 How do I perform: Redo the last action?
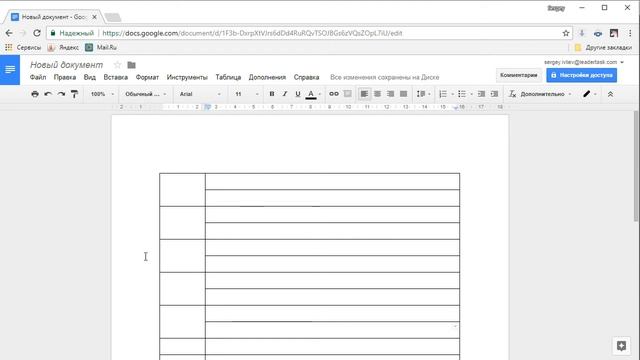tap(61, 94)
